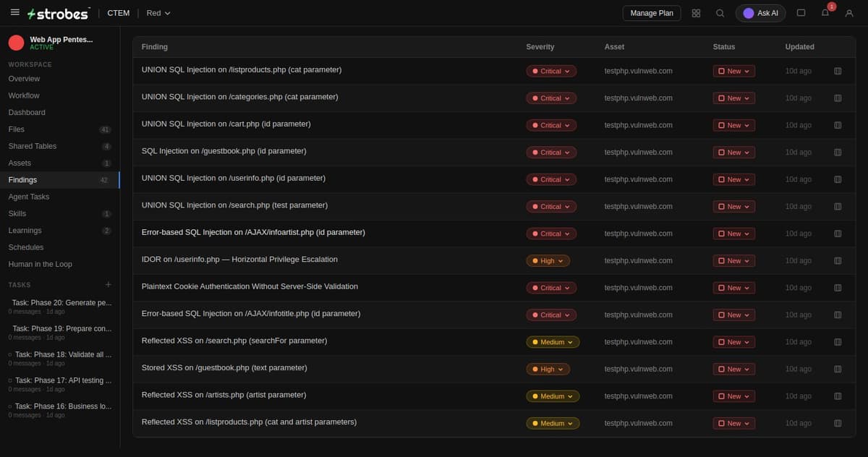Click the Manage Plan button
Viewport: 868px width, 457px height.
652,13
